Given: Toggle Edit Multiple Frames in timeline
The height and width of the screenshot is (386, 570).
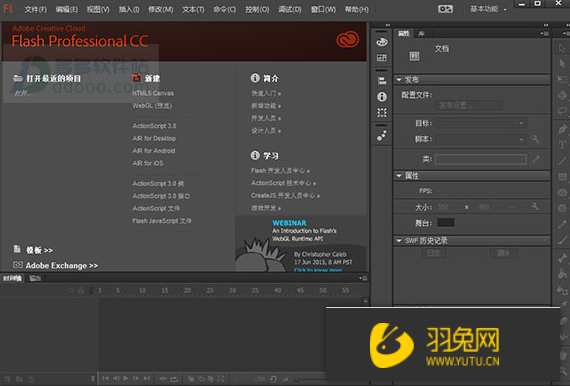Looking at the screenshot, I should coord(211,379).
